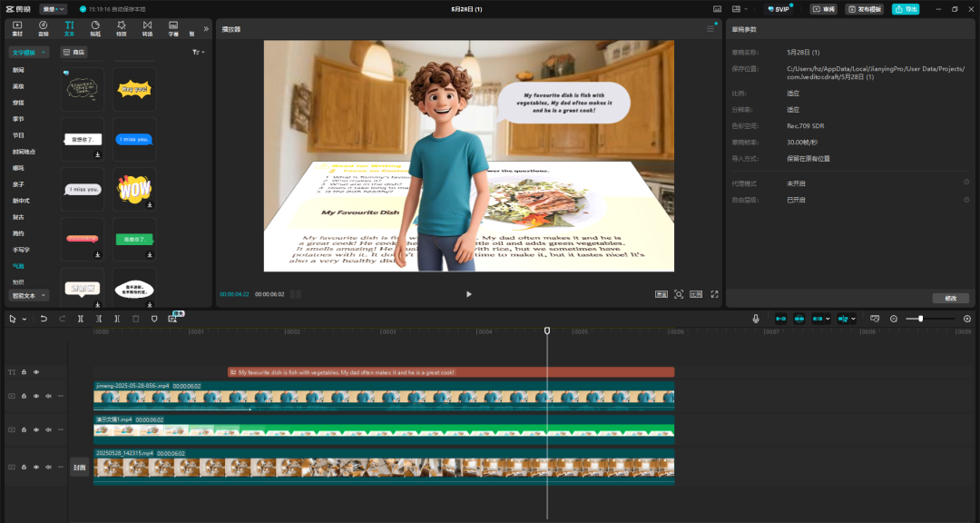Play the video preview
The width and height of the screenshot is (980, 523).
point(468,294)
